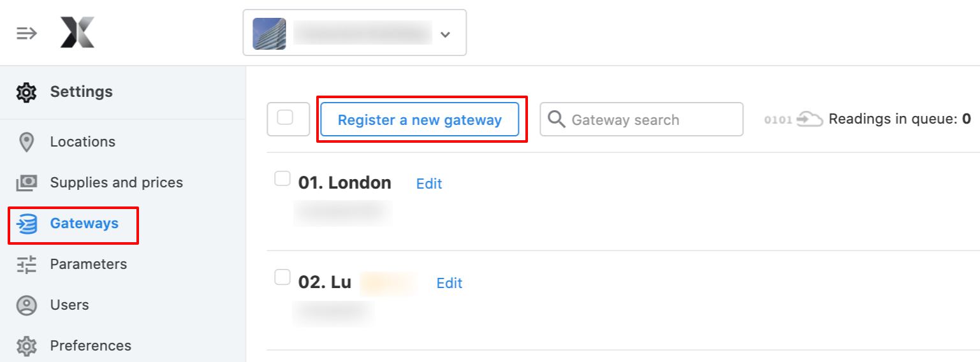Check the 01. London gateway checkbox
Image resolution: width=980 pixels, height=362 pixels.
(282, 178)
